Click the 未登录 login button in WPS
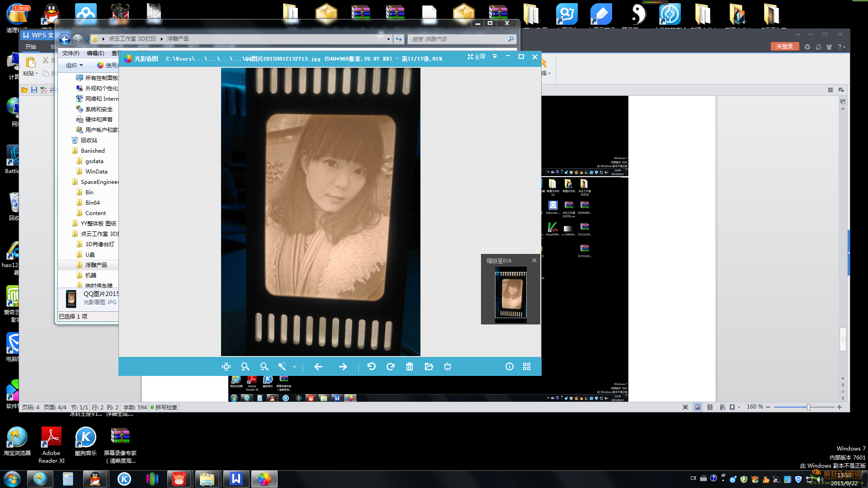Screen dimensions: 868x488 785,47
